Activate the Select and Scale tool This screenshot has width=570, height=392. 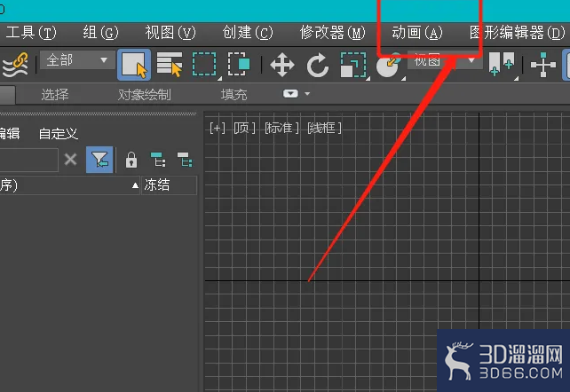[353, 65]
